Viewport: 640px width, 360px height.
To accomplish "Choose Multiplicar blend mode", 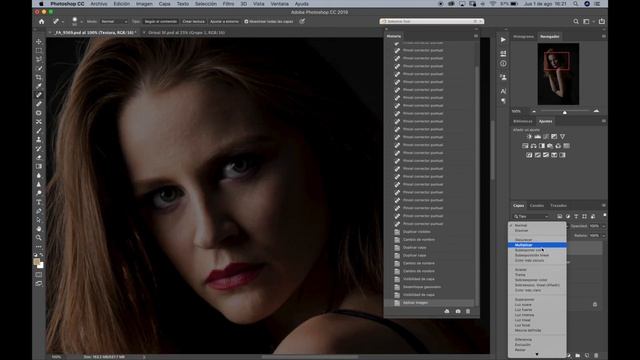I will point(537,245).
